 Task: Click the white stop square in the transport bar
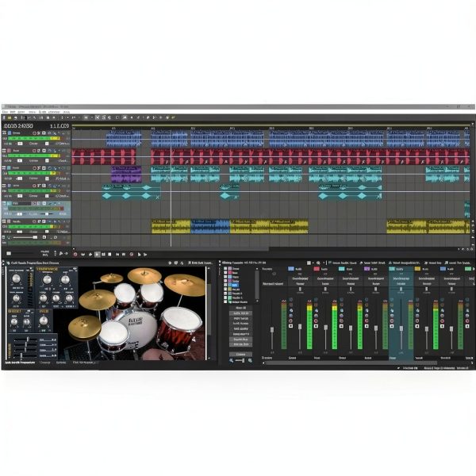tap(109, 254)
